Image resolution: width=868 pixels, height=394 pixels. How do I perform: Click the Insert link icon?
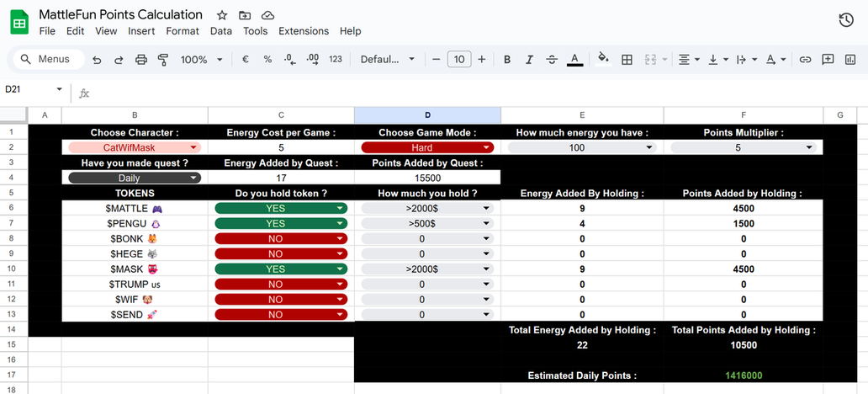click(x=805, y=60)
